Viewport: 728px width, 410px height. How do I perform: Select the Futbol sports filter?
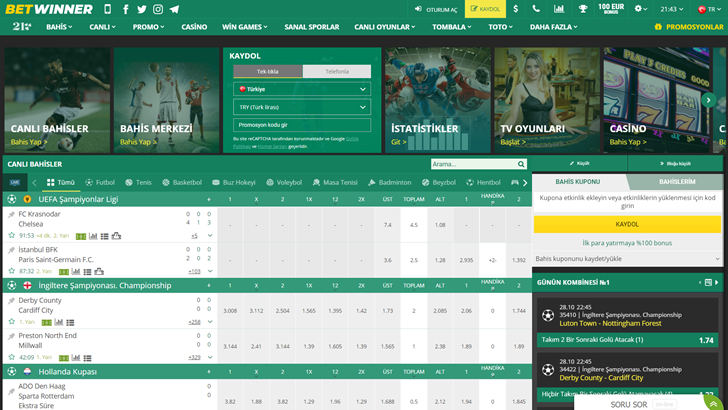pyautogui.click(x=100, y=182)
